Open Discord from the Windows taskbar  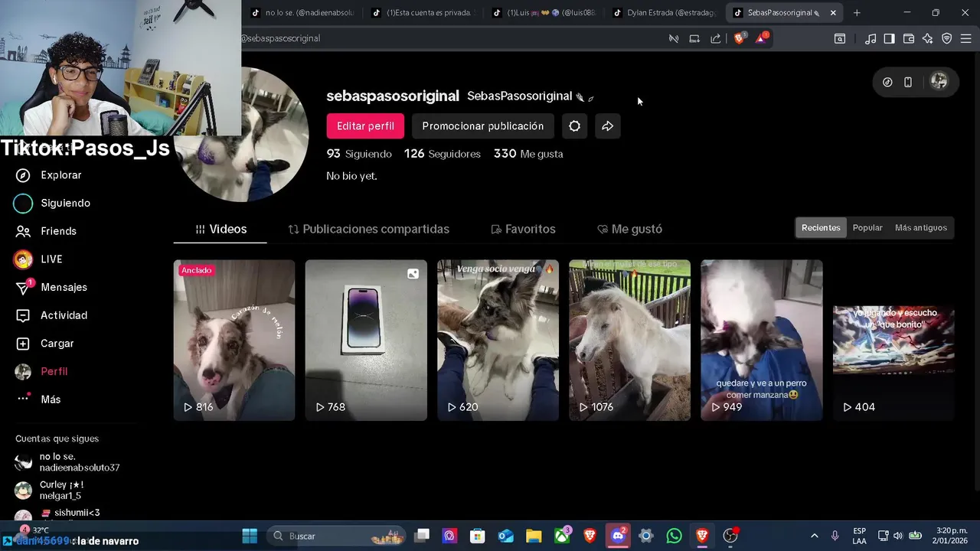coord(617,536)
